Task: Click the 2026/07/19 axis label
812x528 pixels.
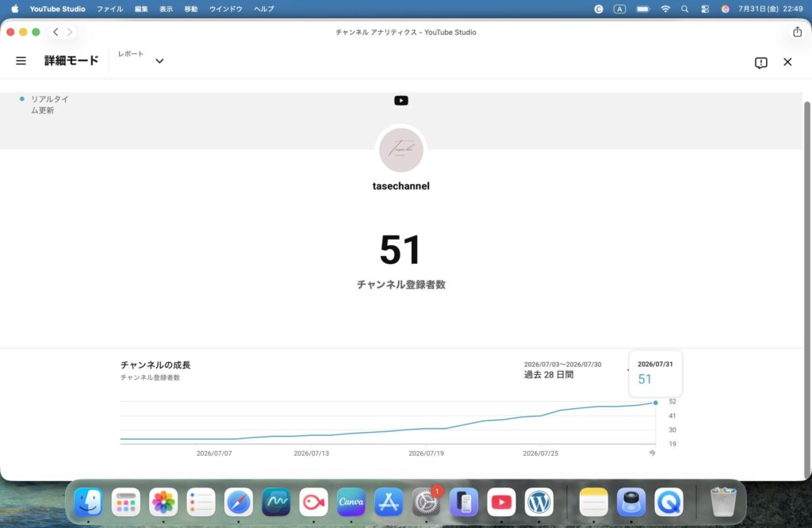Action: click(426, 453)
